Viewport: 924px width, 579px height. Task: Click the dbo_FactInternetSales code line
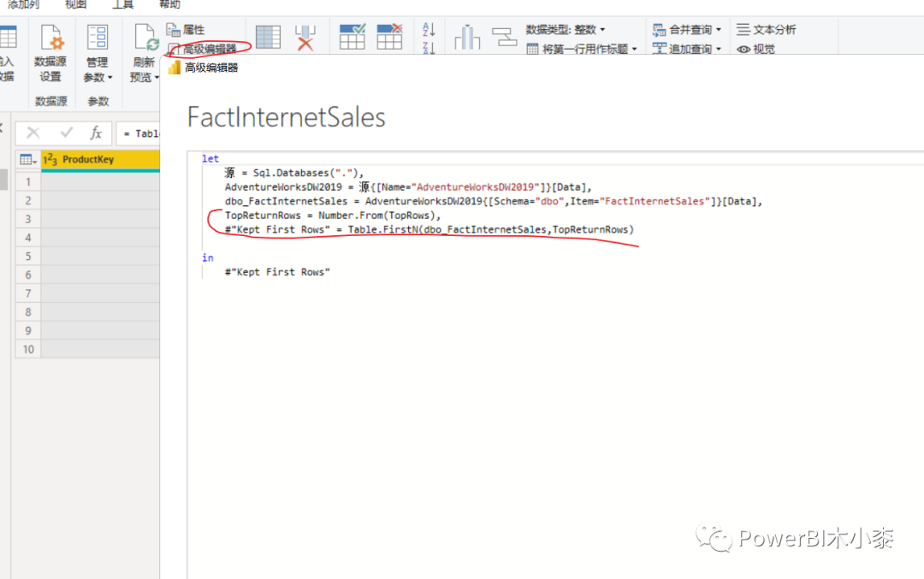tap(494, 201)
